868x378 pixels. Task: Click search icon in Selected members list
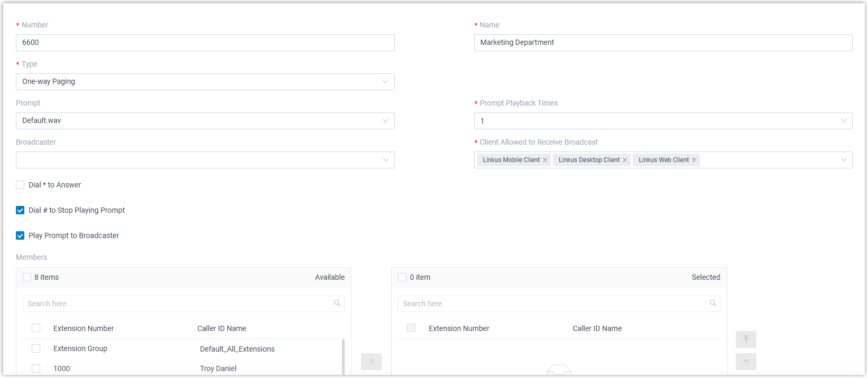coord(713,303)
